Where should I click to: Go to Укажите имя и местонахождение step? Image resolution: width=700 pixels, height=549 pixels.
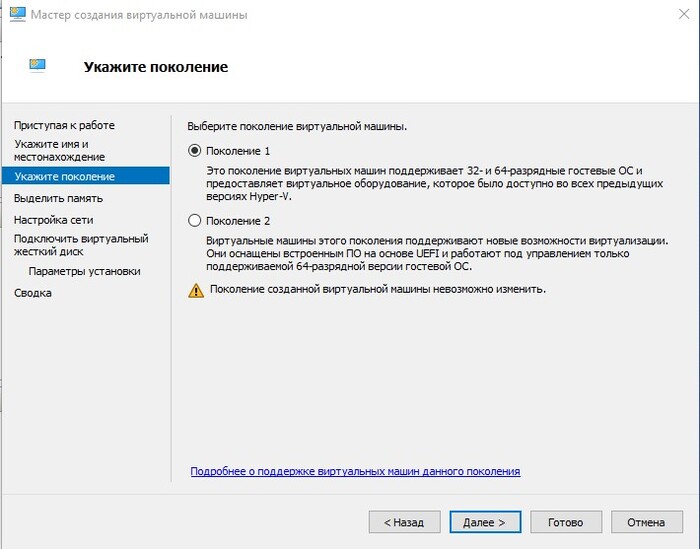[x=59, y=151]
